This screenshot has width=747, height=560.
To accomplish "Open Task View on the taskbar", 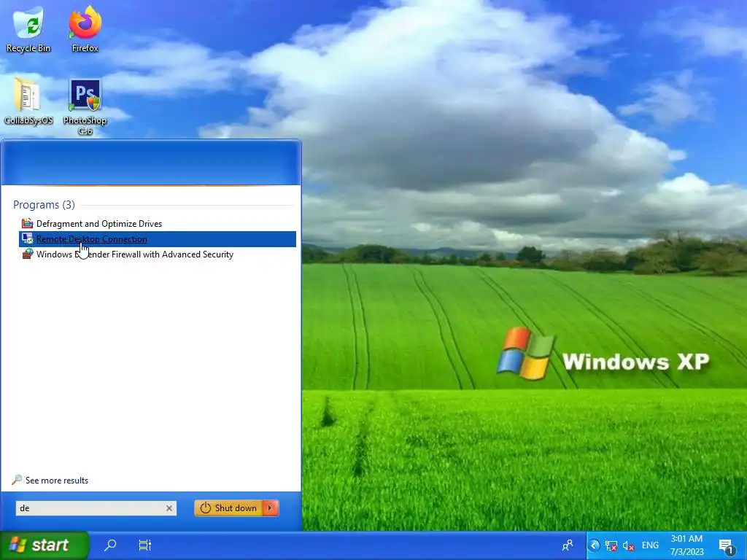I will 145,545.
